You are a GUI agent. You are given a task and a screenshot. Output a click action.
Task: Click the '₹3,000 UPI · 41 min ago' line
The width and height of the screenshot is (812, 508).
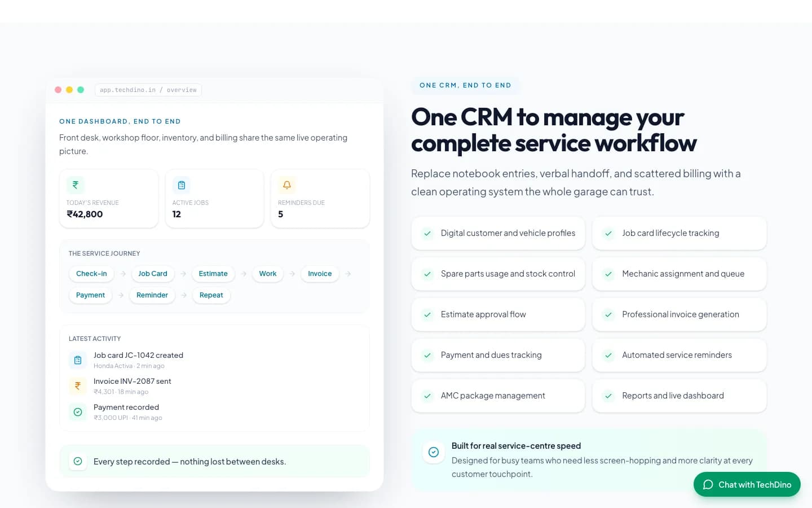pos(128,418)
